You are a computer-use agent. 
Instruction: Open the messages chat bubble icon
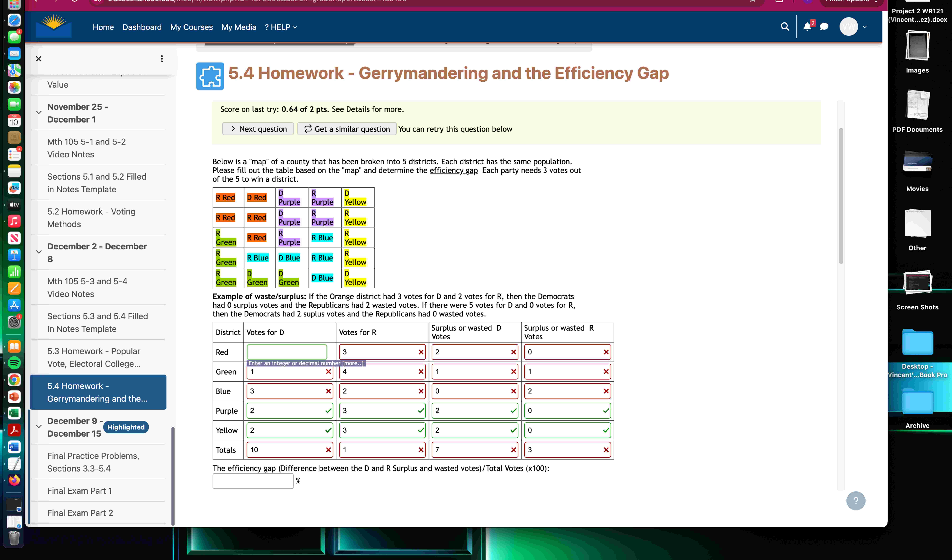click(x=824, y=27)
